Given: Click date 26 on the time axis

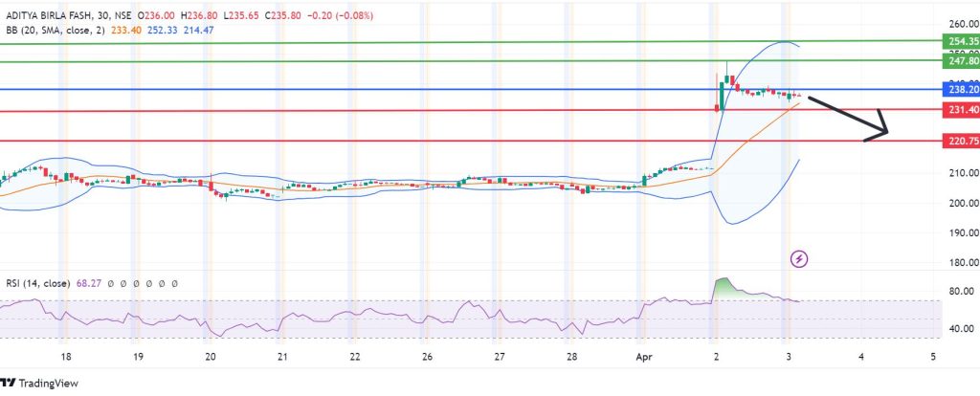Looking at the screenshot, I should [427, 357].
